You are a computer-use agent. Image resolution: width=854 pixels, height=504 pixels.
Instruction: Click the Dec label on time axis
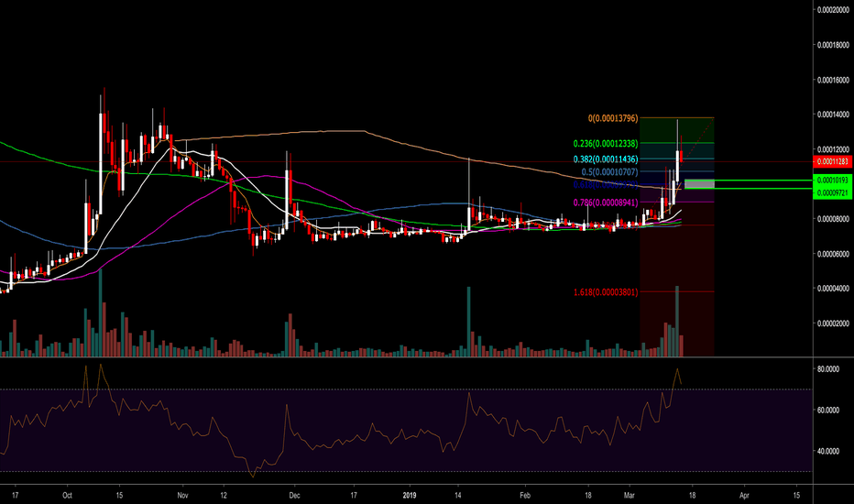tap(295, 495)
